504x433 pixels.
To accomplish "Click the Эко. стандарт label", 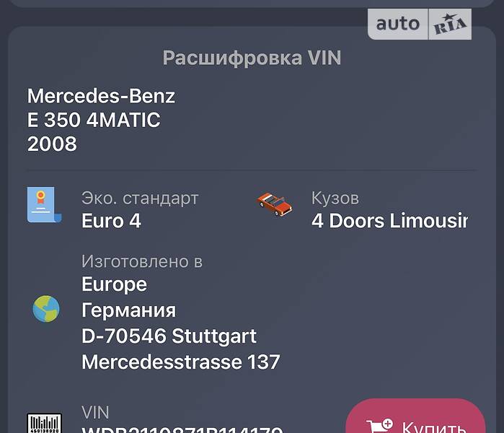I will point(140,198).
